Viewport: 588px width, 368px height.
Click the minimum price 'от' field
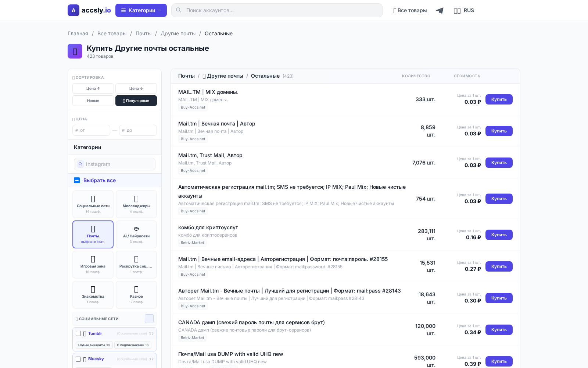coord(91,130)
